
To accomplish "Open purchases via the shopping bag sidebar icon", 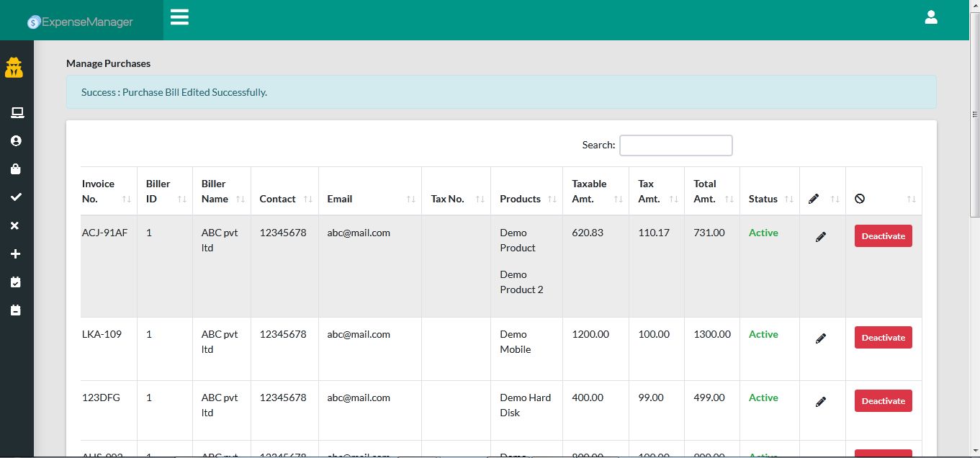I will (x=16, y=169).
